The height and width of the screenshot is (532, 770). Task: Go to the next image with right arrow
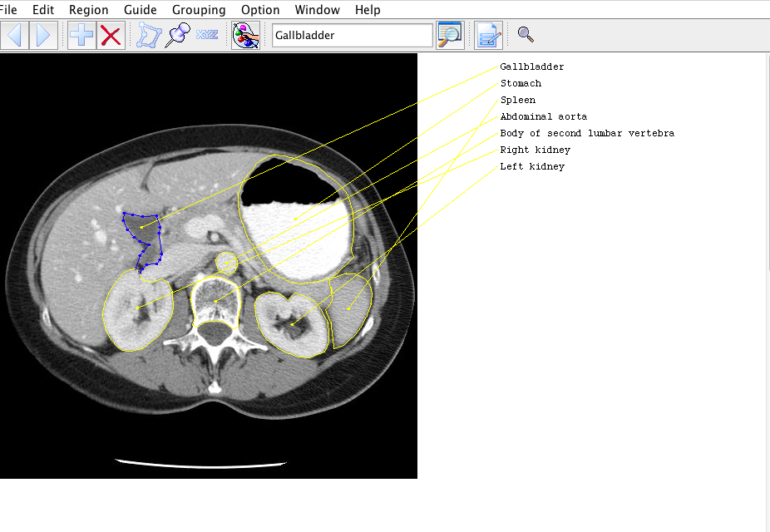coord(43,36)
